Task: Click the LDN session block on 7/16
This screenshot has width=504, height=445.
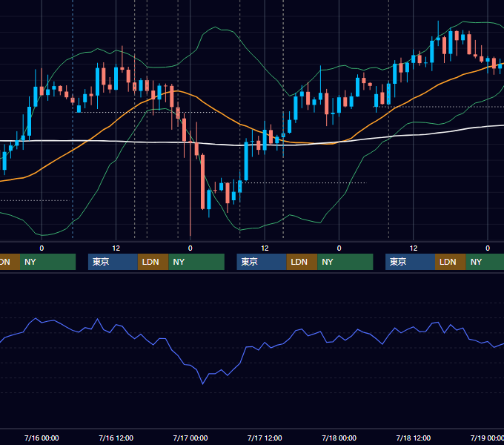Action: coord(153,262)
